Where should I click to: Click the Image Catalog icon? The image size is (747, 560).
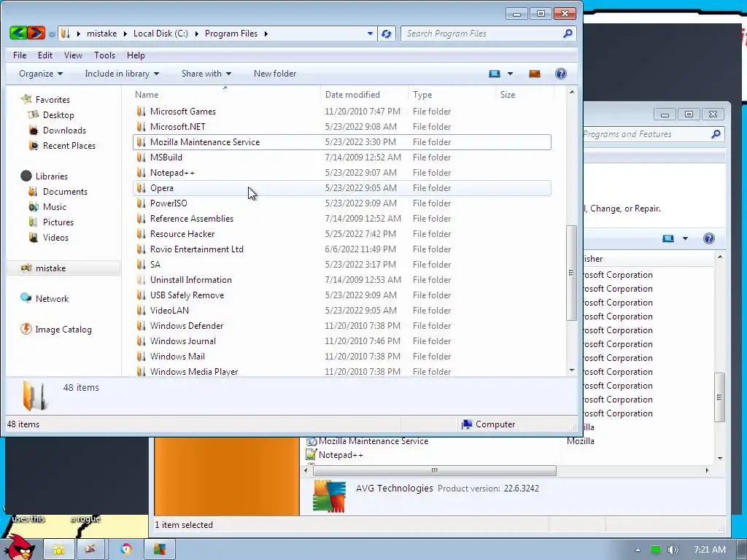(26, 329)
